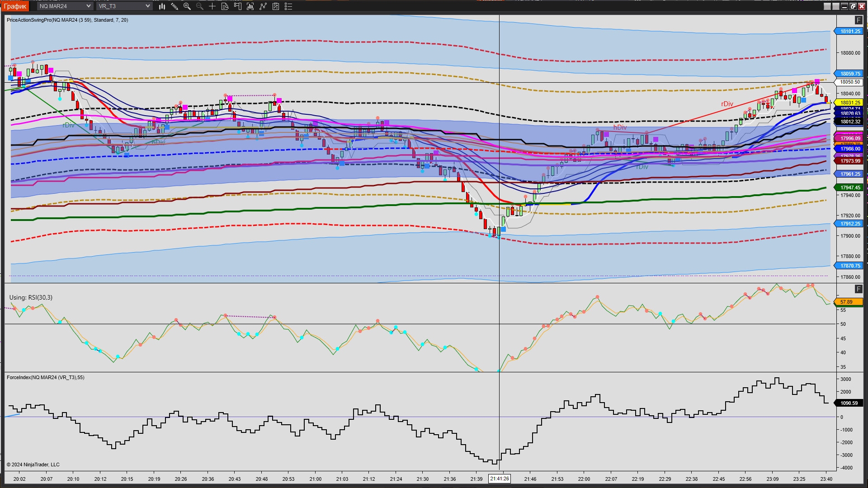Click the F button on the RSI panel

pos(859,289)
